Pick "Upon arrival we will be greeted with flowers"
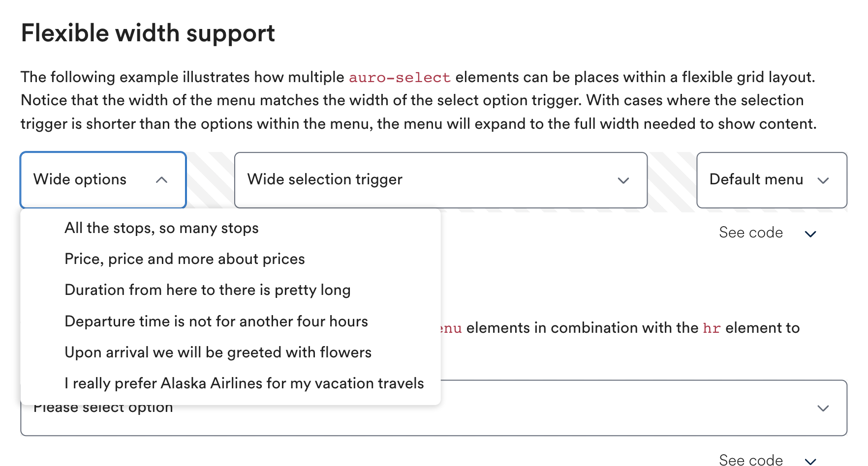This screenshot has width=868, height=466. point(217,352)
